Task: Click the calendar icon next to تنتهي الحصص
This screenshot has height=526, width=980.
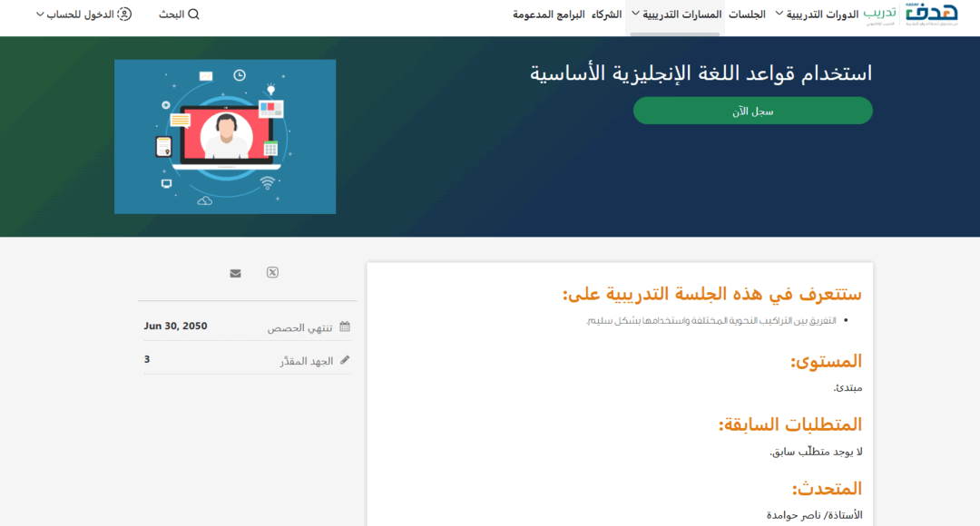Action: click(x=345, y=326)
